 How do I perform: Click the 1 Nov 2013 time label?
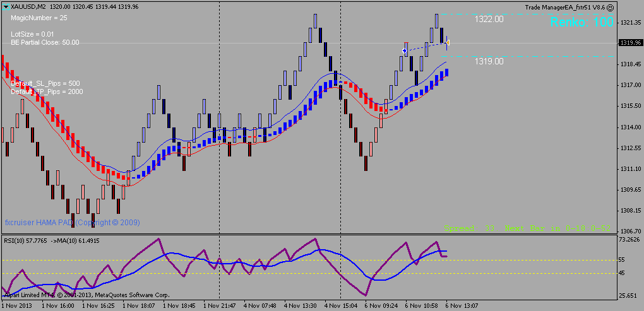click(x=16, y=306)
